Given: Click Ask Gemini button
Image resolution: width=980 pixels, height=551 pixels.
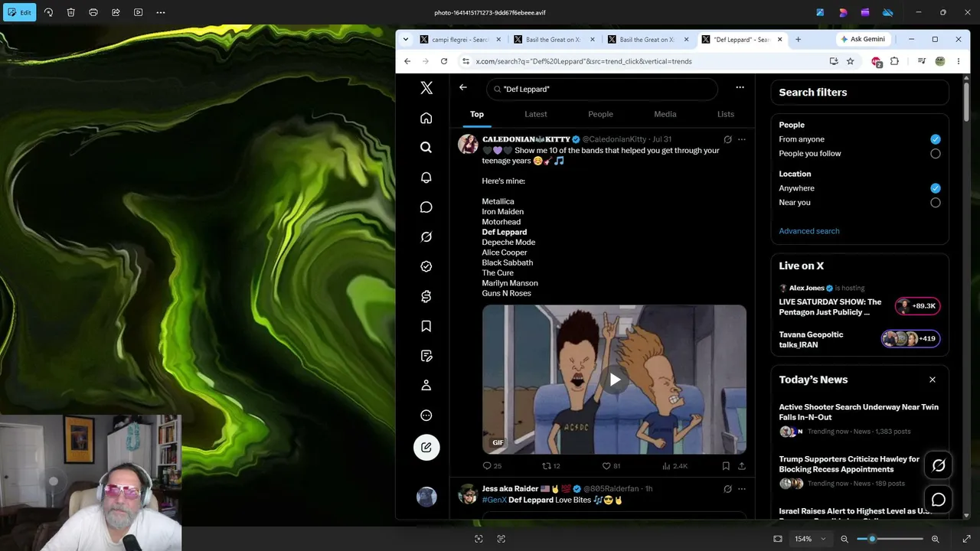Looking at the screenshot, I should [x=862, y=39].
